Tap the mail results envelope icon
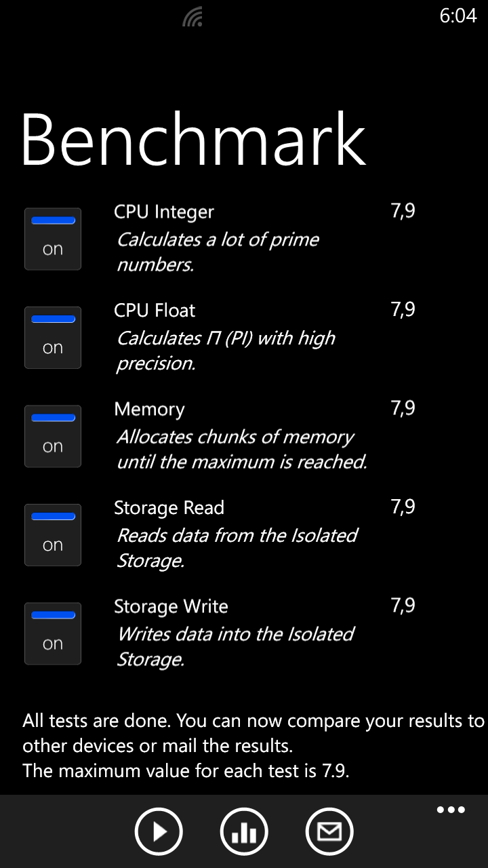Image resolution: width=488 pixels, height=868 pixels. pos(329,831)
